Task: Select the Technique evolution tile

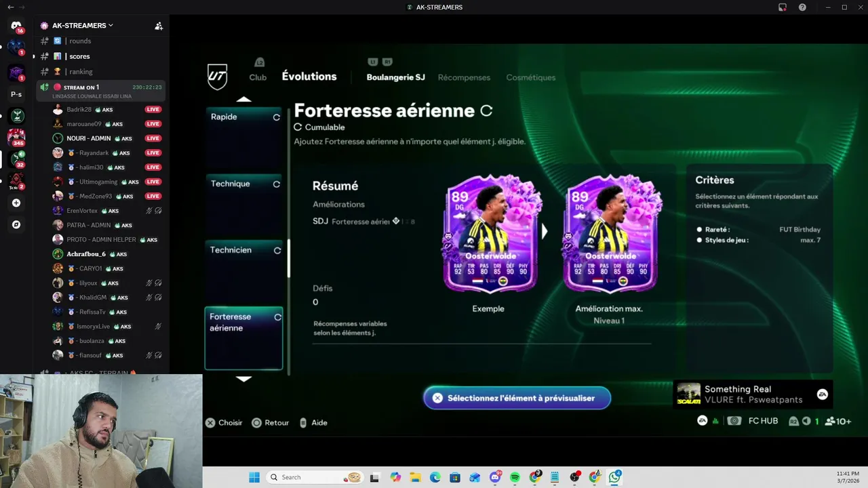Action: click(243, 205)
